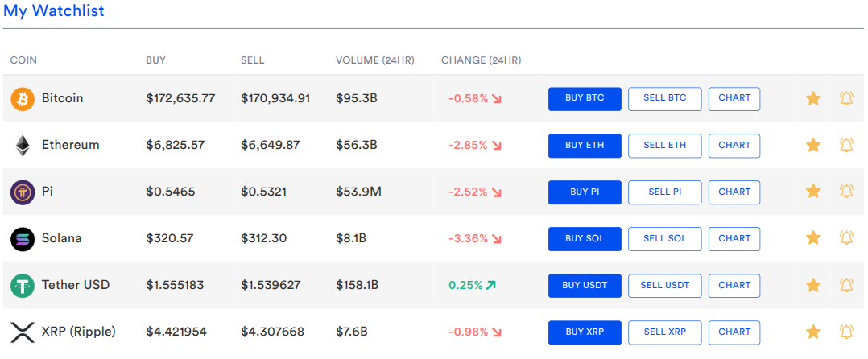Image resolution: width=868 pixels, height=359 pixels.
Task: Click XRP sell price $4.307668
Action: tap(272, 332)
